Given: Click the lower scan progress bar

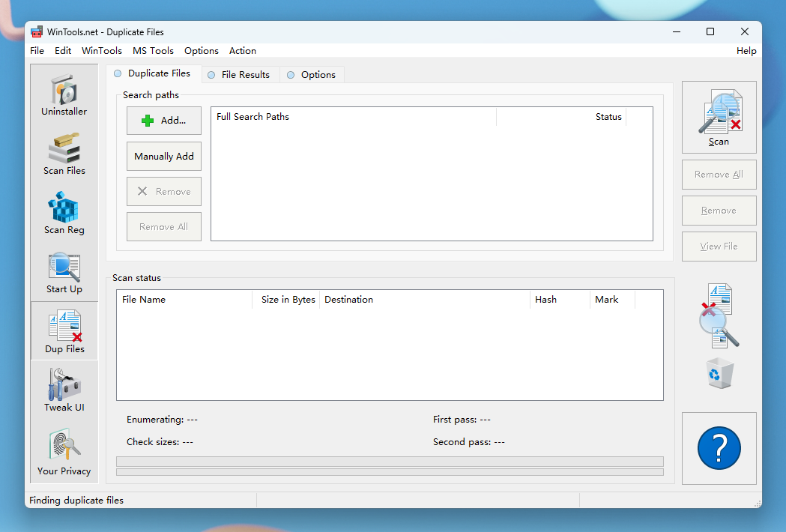Looking at the screenshot, I should (390, 472).
